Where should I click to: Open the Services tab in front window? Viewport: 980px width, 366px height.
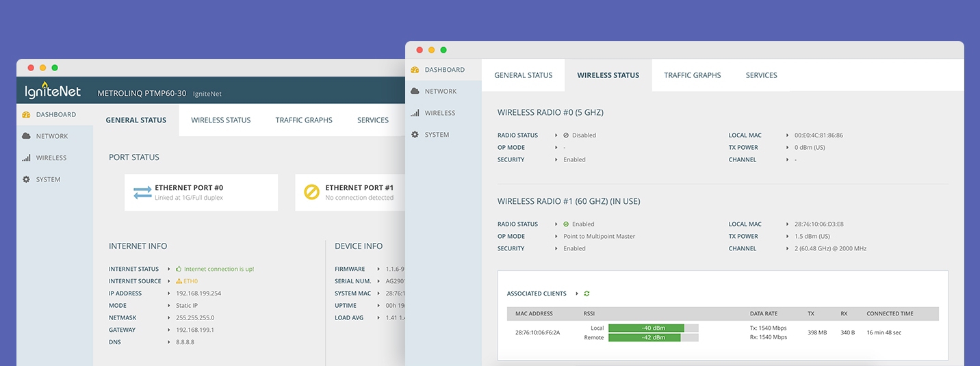(x=761, y=75)
